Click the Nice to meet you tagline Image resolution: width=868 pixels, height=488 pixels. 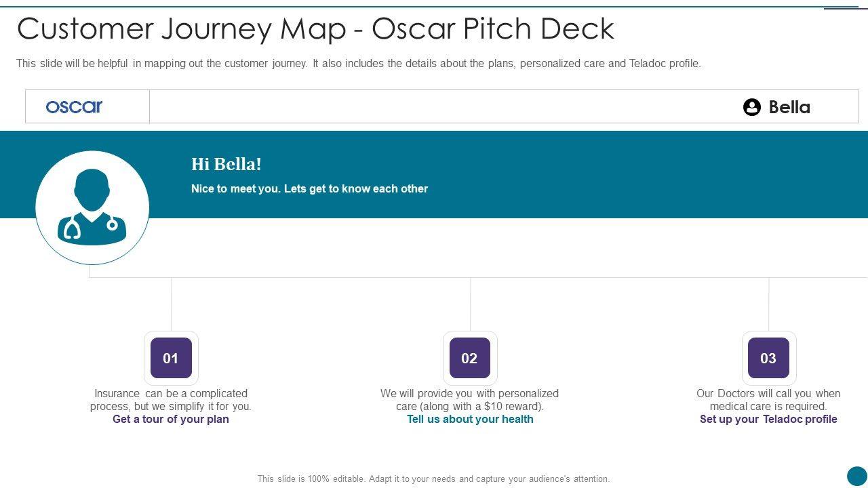pos(309,188)
